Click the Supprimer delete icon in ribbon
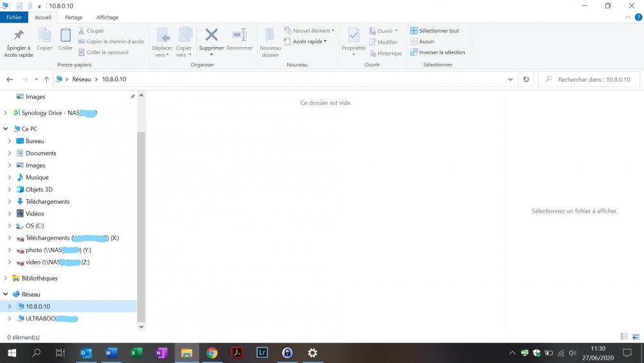Image resolution: width=644 pixels, height=363 pixels. [211, 35]
